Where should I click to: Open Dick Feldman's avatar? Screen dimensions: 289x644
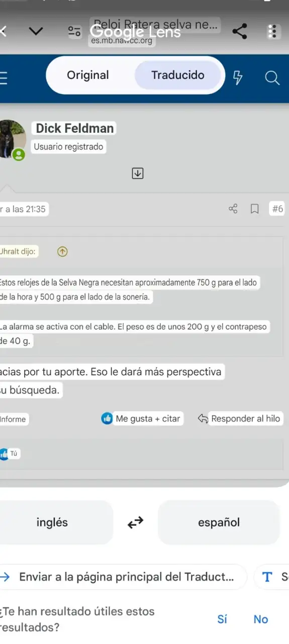[x=12, y=139]
